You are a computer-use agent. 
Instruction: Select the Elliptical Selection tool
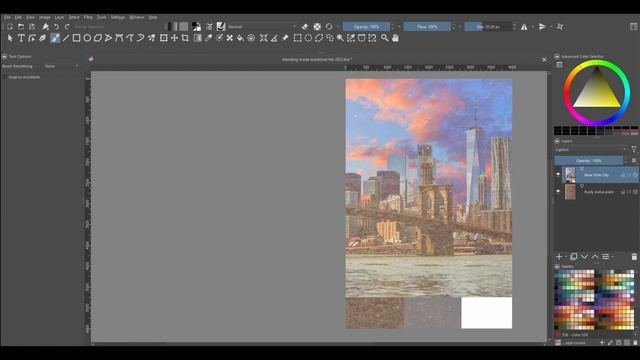click(308, 38)
